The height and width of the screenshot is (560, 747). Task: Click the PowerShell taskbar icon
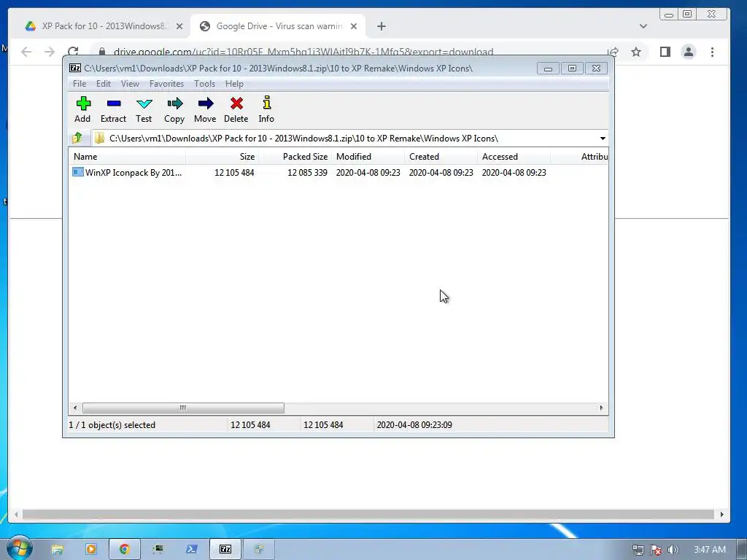tap(192, 550)
